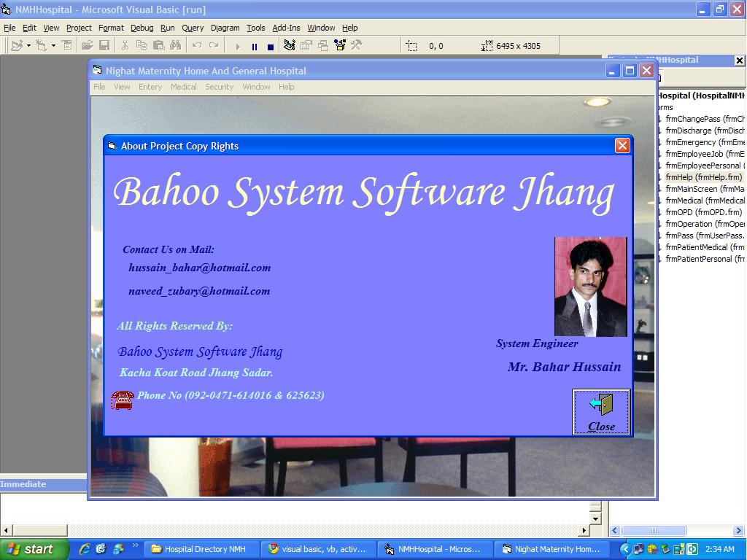The image size is (747, 560).
Task: Click the Add Standard EXE Project icon
Action: click(16, 45)
